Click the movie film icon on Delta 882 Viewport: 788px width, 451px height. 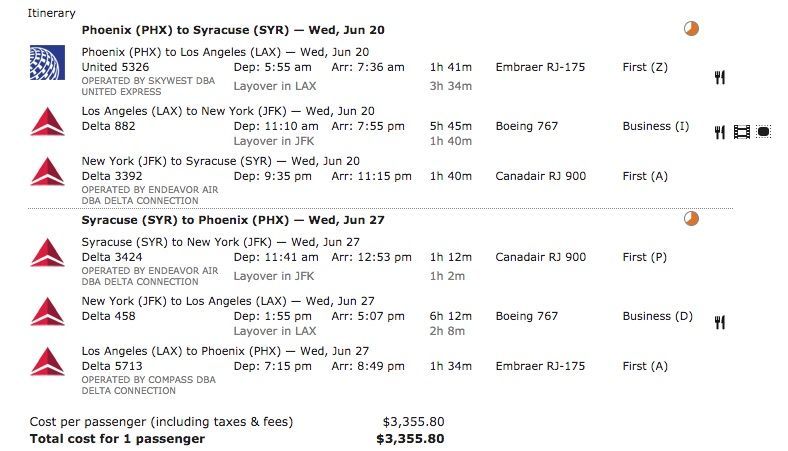tap(741, 132)
